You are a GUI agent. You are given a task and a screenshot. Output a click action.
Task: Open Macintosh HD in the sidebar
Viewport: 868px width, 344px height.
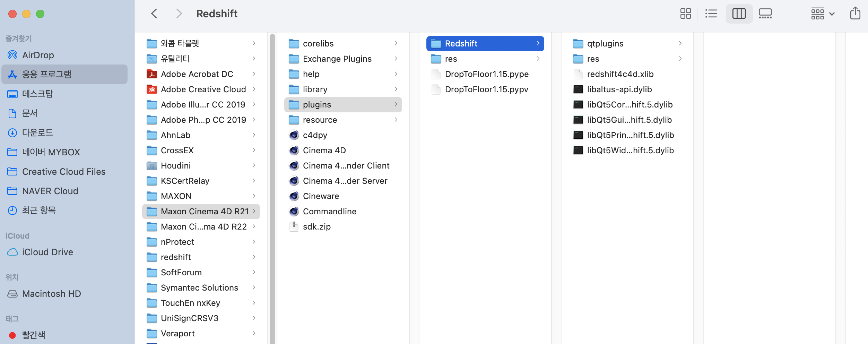(64, 293)
